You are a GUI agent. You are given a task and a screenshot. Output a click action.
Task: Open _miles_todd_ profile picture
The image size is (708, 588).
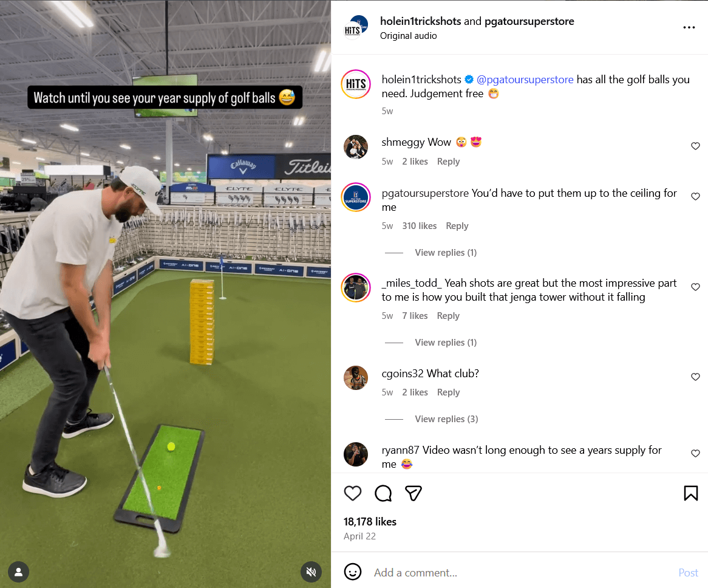pyautogui.click(x=356, y=288)
